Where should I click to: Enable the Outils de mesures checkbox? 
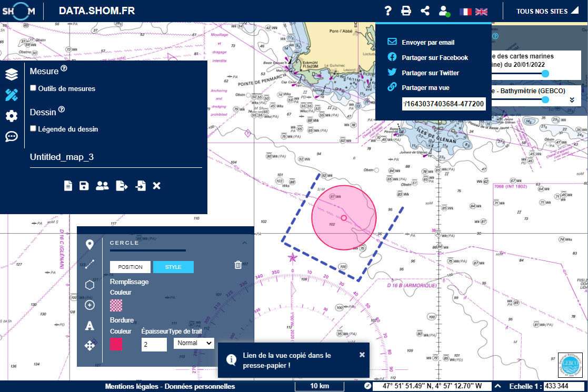[x=33, y=88]
